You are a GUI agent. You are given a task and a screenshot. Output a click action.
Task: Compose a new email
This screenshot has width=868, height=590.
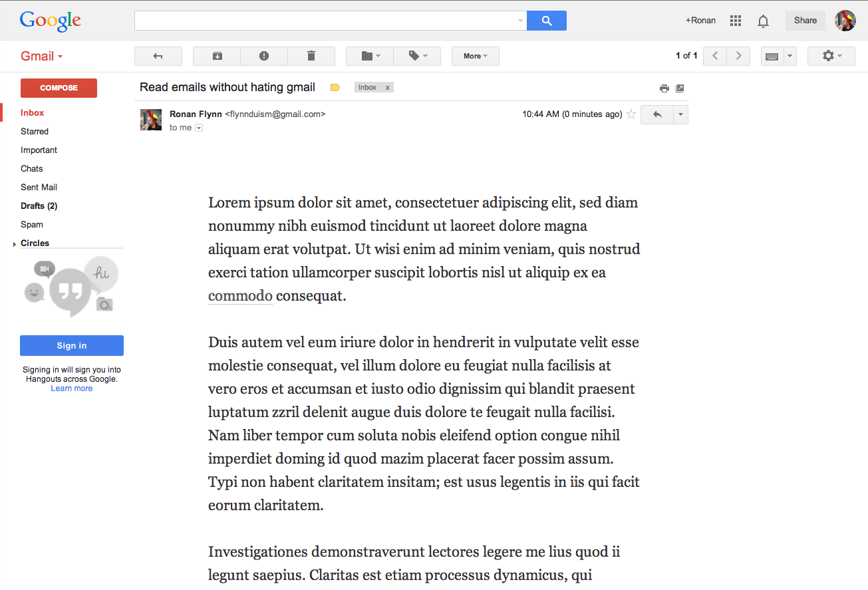pyautogui.click(x=59, y=88)
